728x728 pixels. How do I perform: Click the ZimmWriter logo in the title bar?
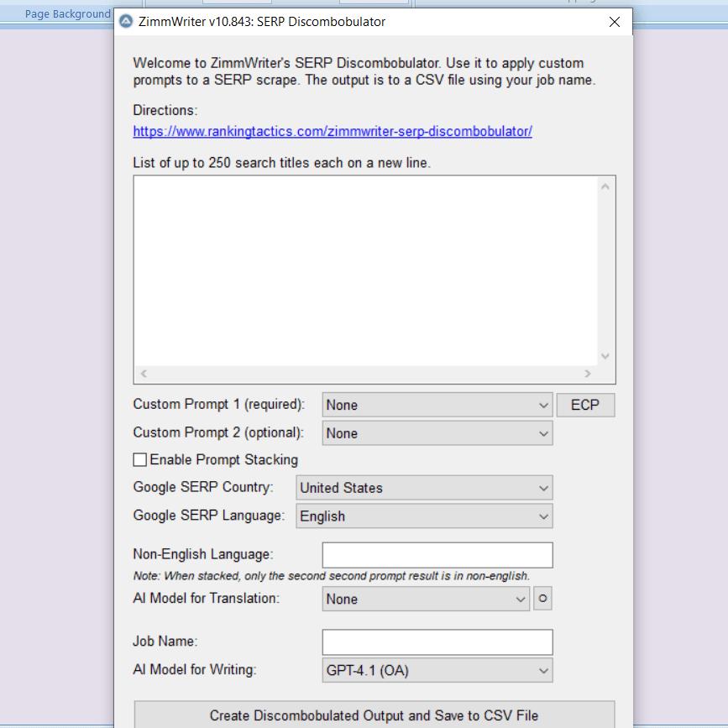pos(126,21)
